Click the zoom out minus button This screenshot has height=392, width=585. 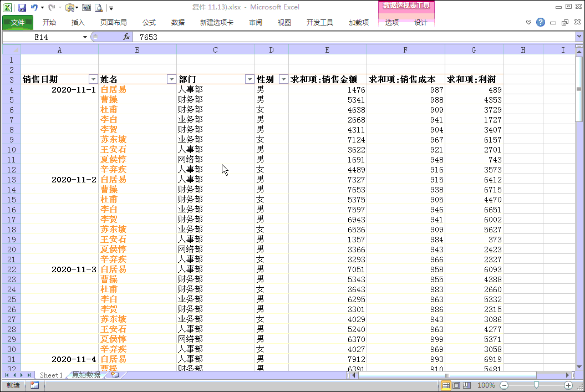click(504, 385)
